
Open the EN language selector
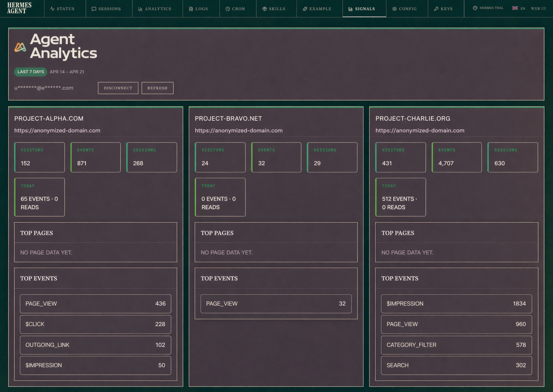[x=519, y=8]
